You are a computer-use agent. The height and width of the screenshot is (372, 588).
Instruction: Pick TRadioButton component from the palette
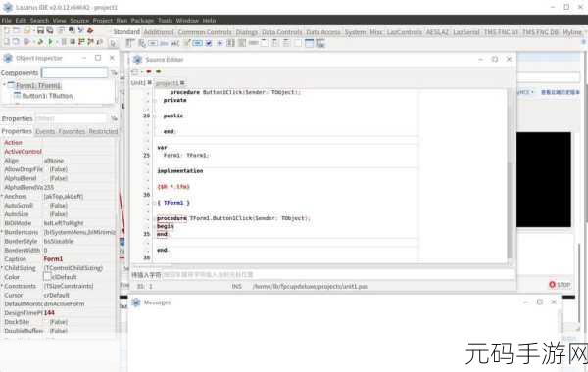click(220, 43)
